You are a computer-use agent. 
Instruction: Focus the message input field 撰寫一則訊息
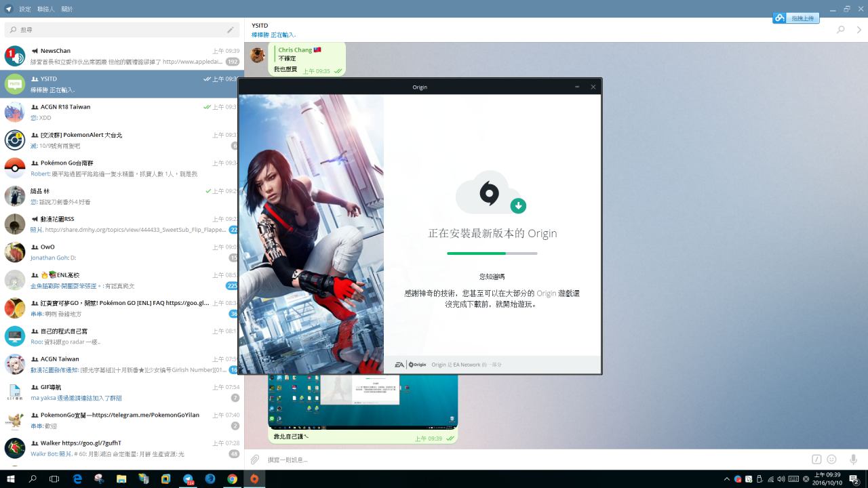536,460
